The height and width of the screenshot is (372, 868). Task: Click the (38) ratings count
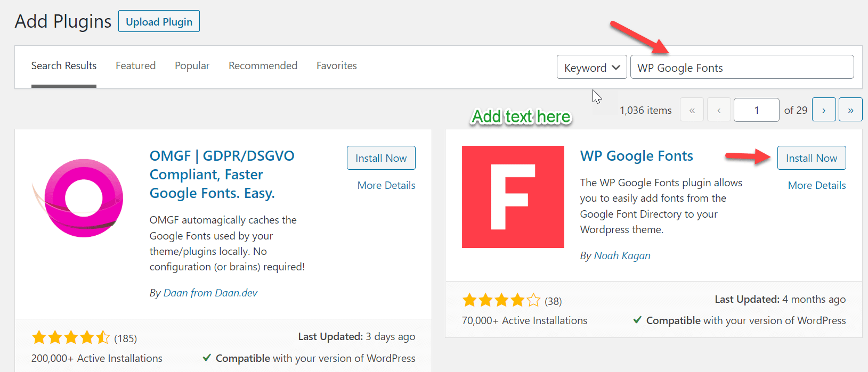[553, 301]
